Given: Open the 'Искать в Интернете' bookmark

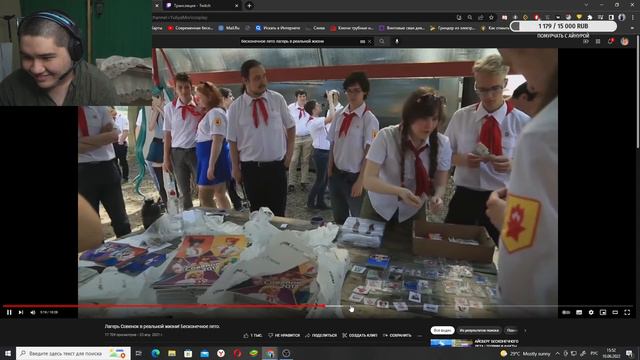Looking at the screenshot, I should click(278, 28).
